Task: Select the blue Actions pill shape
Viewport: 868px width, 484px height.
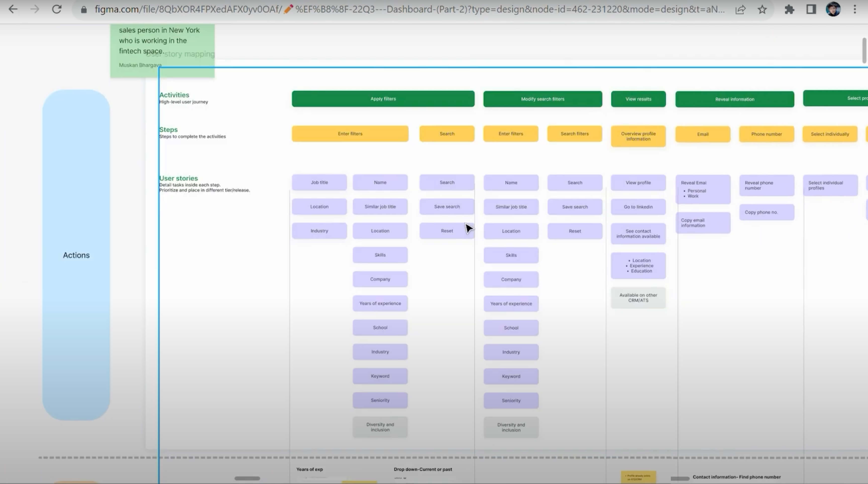Action: (x=76, y=255)
